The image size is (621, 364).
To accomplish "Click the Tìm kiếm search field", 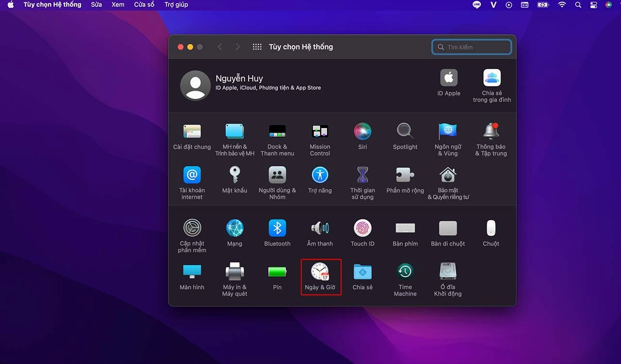I will pyautogui.click(x=472, y=47).
